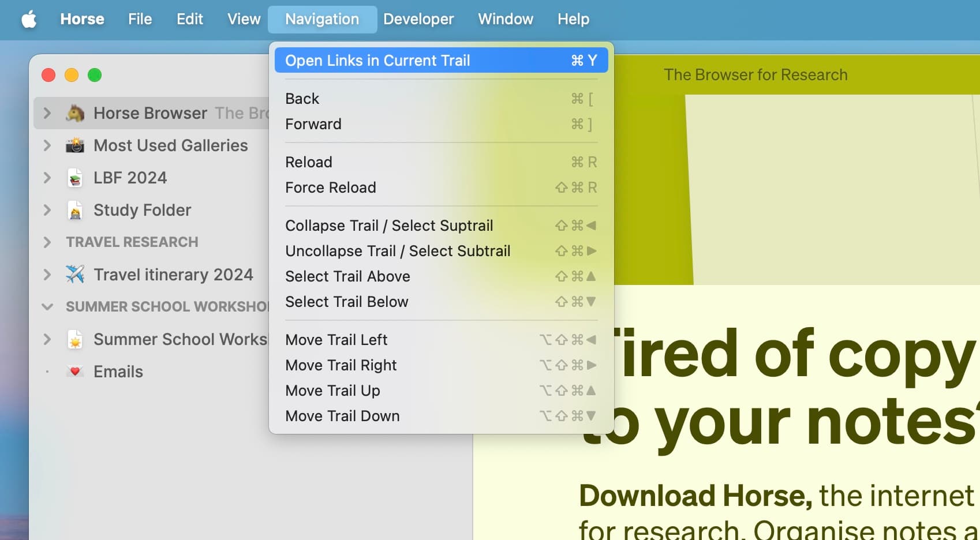The height and width of the screenshot is (540, 980).
Task: Select Open Links in Current Trail
Action: (x=379, y=60)
